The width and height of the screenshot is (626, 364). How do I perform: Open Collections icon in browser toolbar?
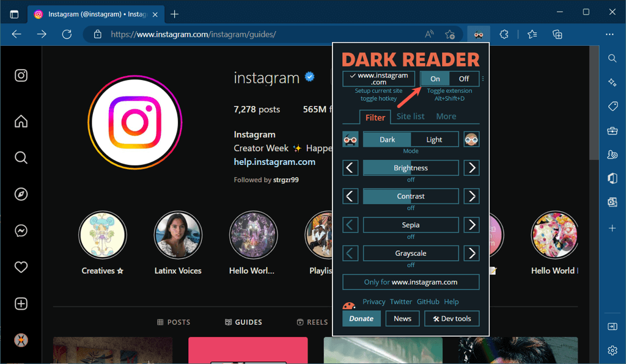point(558,35)
